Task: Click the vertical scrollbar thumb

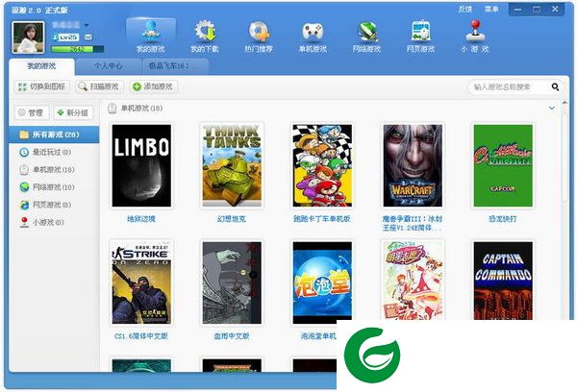Action: point(564,157)
